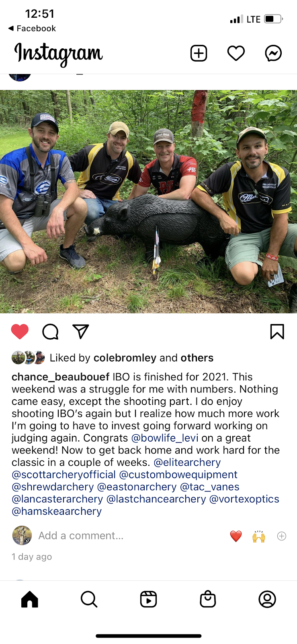Open the Shop bag icon

click(208, 599)
